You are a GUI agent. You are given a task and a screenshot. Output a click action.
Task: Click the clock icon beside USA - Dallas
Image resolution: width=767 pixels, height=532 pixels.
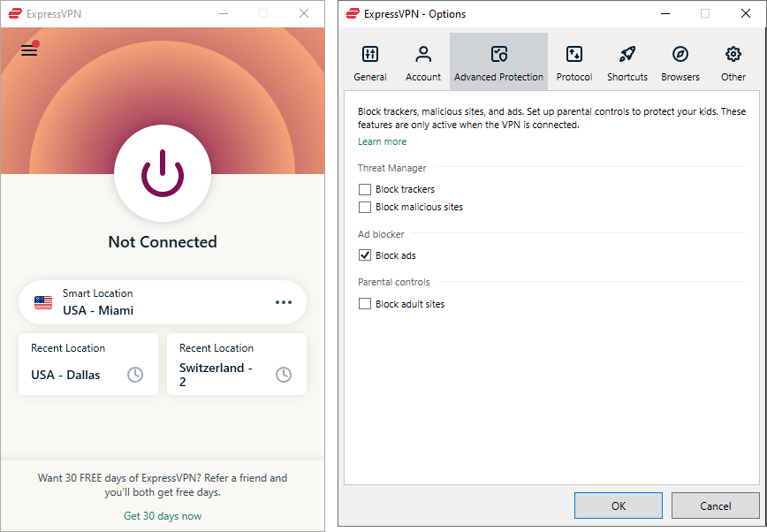click(x=135, y=375)
